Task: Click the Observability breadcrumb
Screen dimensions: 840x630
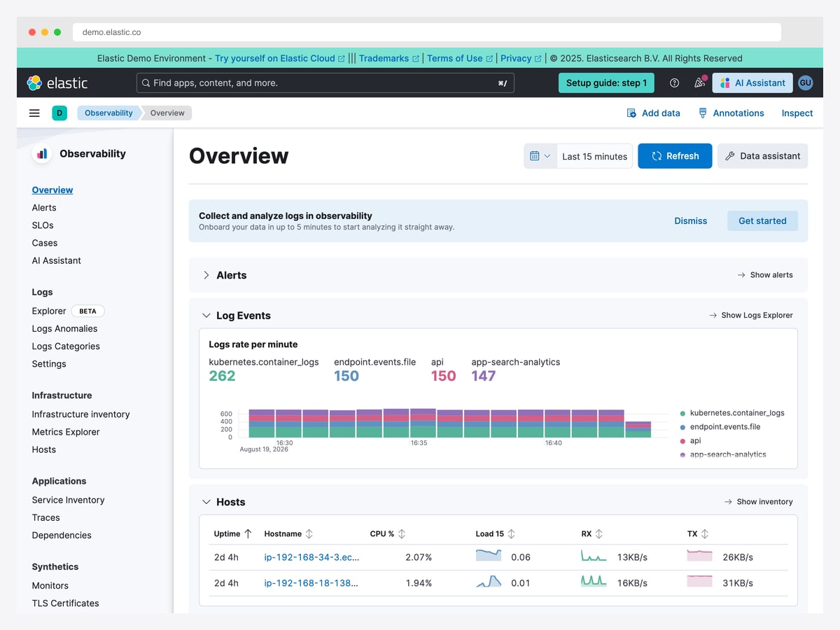Action: click(x=108, y=113)
